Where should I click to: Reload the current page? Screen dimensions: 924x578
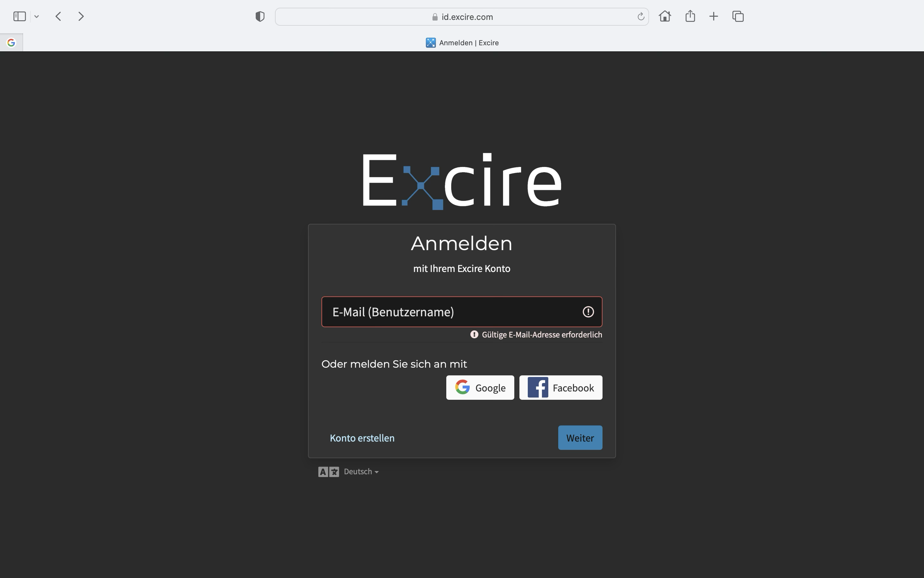(641, 17)
